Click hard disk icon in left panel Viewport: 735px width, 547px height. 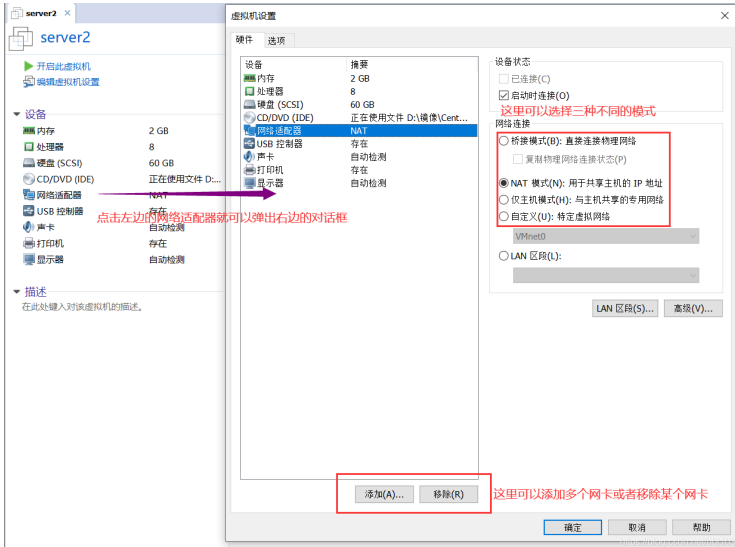[x=29, y=163]
